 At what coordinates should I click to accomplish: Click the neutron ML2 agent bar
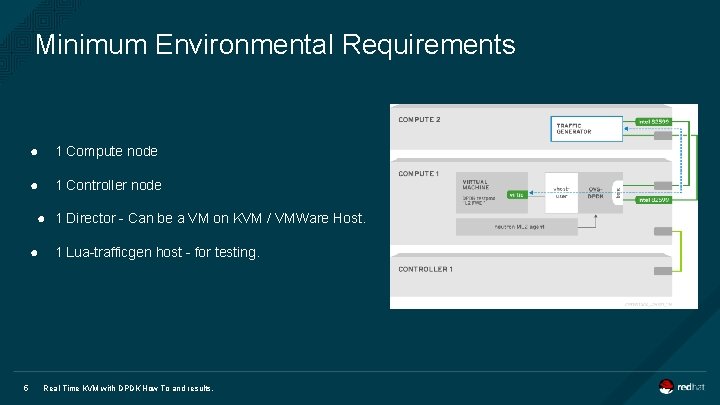click(x=517, y=227)
